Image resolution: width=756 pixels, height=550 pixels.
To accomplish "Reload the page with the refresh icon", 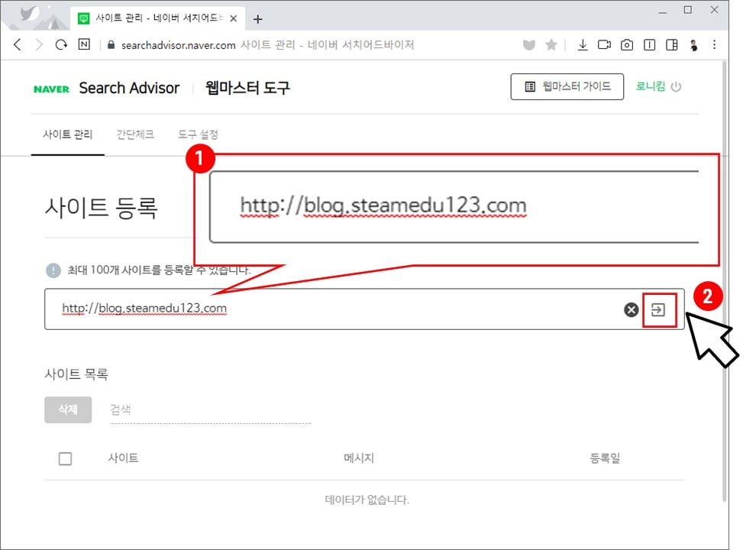I will [61, 45].
